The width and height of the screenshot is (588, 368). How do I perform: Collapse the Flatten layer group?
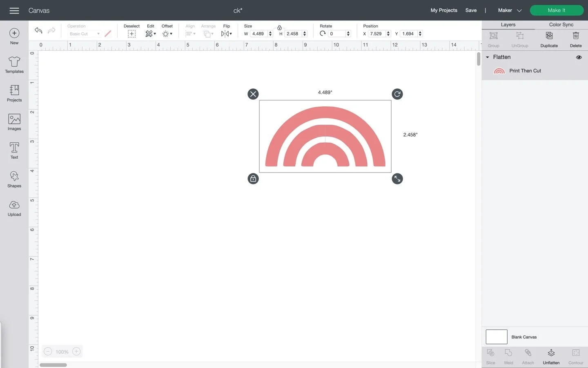point(487,57)
